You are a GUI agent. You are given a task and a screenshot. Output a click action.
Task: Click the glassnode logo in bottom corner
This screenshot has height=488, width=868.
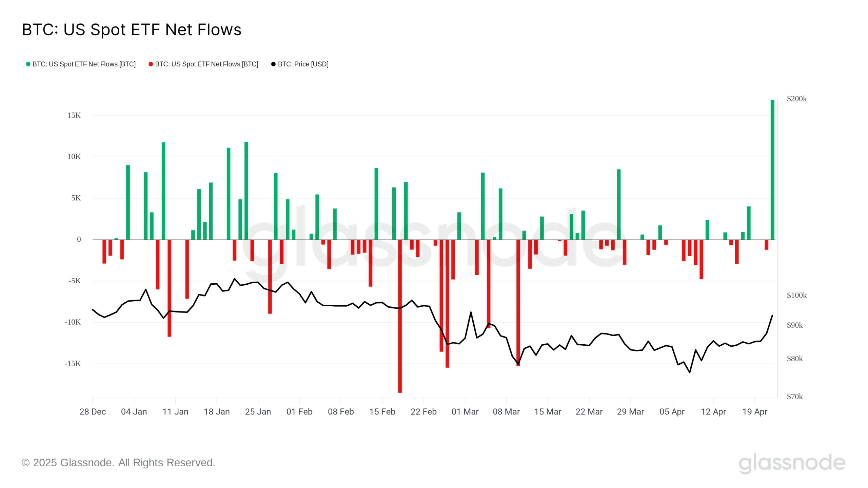click(x=792, y=463)
